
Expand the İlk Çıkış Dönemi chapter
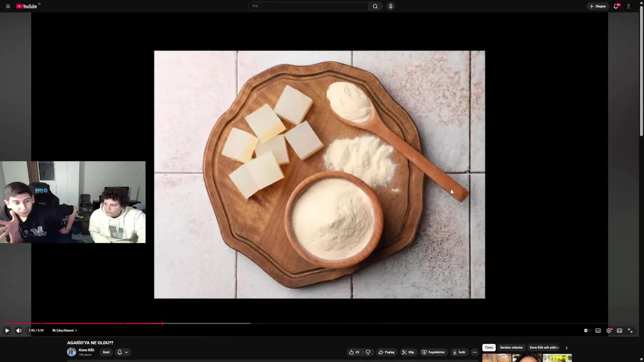(x=64, y=330)
